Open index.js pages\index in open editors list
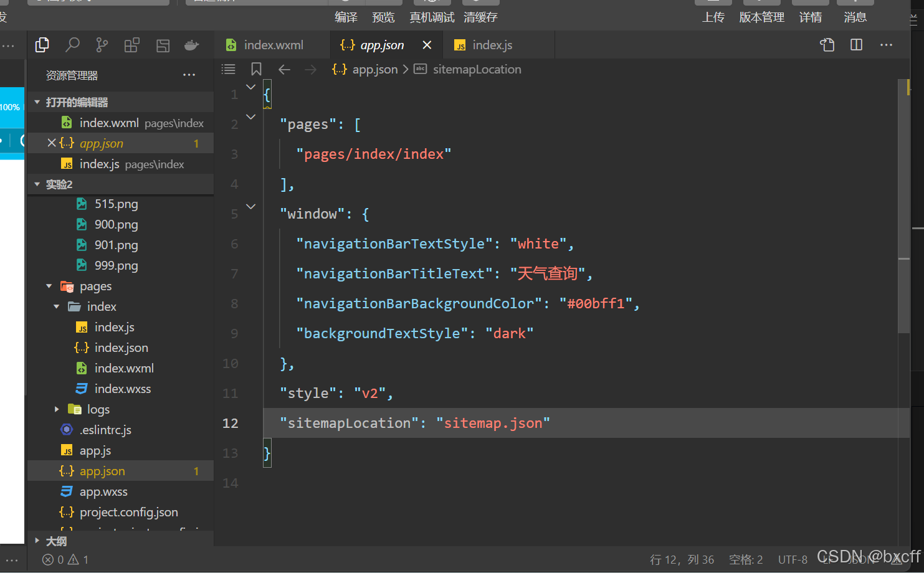The width and height of the screenshot is (924, 573). [x=120, y=164]
